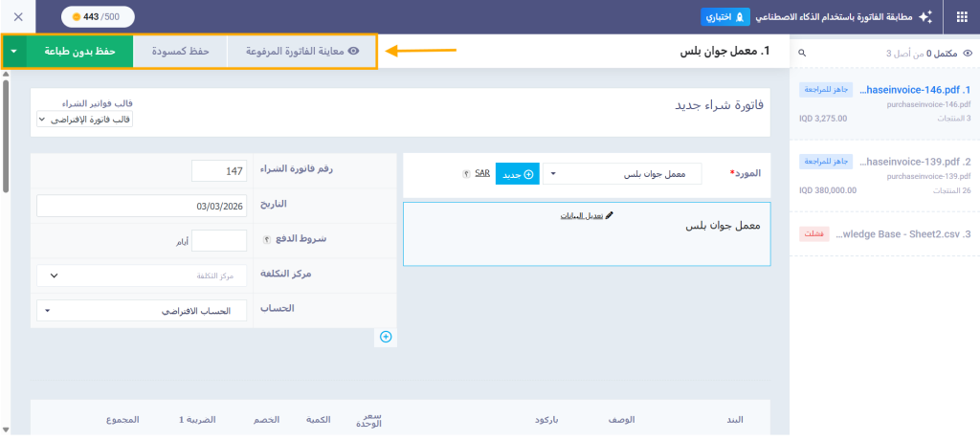Click معاينة الفاتورة المرفوعة preview button

tap(302, 51)
